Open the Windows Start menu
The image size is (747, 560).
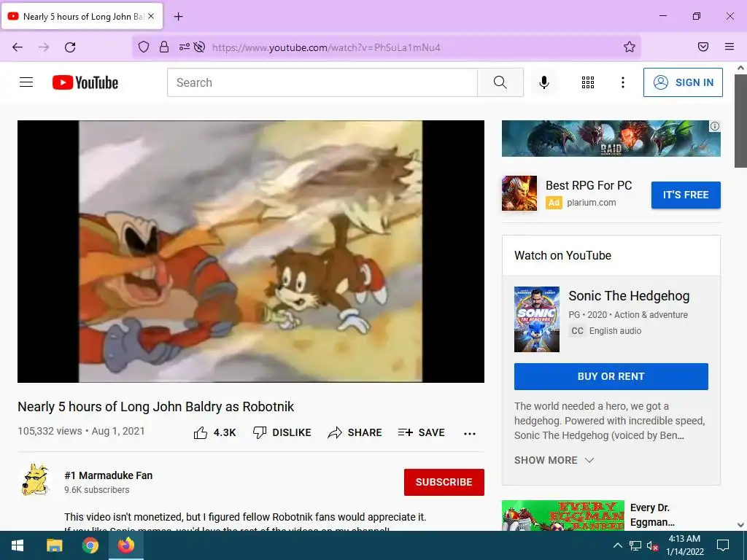point(18,545)
